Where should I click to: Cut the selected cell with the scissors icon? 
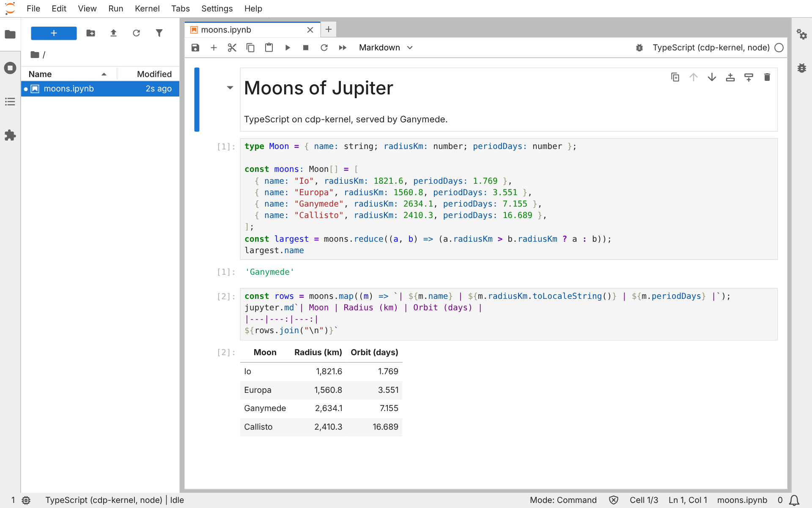(232, 48)
